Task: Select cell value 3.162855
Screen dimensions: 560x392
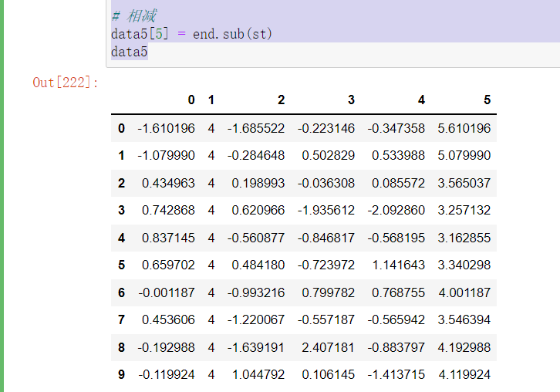Action: coord(464,238)
